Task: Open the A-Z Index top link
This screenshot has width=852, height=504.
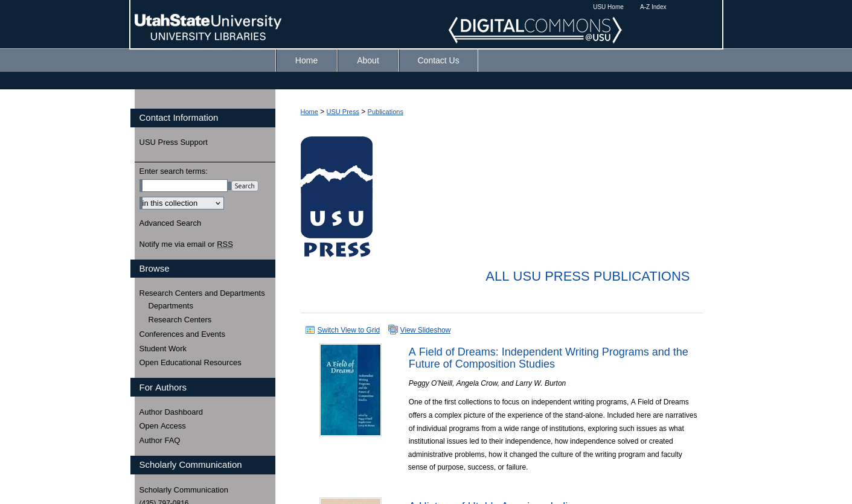Action: coord(653,7)
